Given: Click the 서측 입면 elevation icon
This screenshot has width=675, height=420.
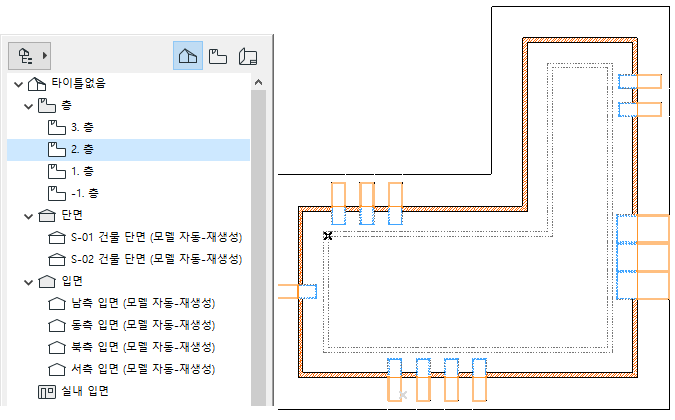Looking at the screenshot, I should pyautogui.click(x=57, y=370).
